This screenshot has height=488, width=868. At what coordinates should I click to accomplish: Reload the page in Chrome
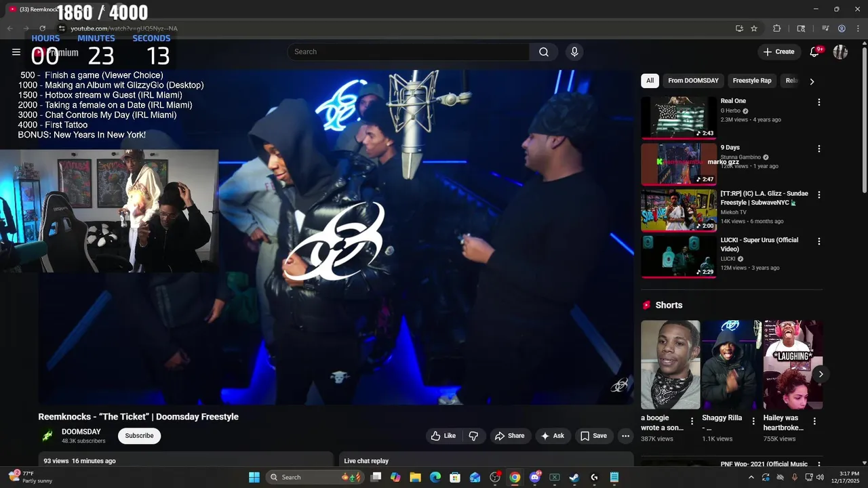42,28
